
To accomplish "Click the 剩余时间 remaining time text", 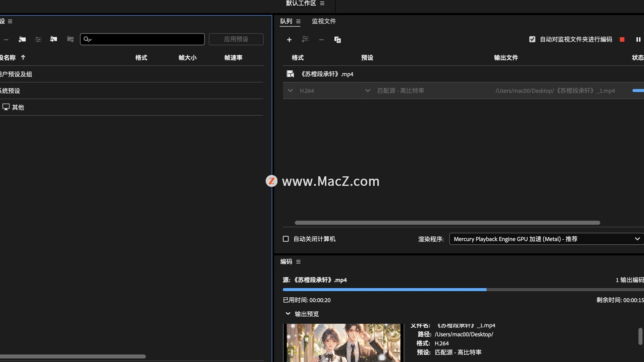I will (x=620, y=300).
